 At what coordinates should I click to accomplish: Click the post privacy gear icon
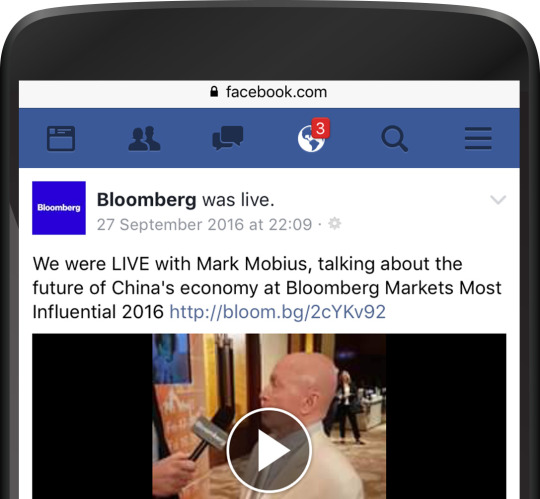coord(334,224)
